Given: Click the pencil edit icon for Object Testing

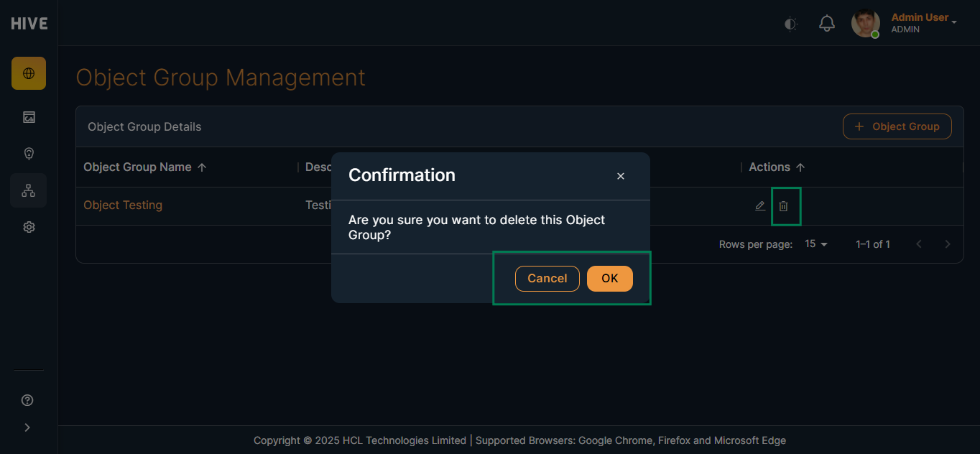Looking at the screenshot, I should (x=760, y=206).
